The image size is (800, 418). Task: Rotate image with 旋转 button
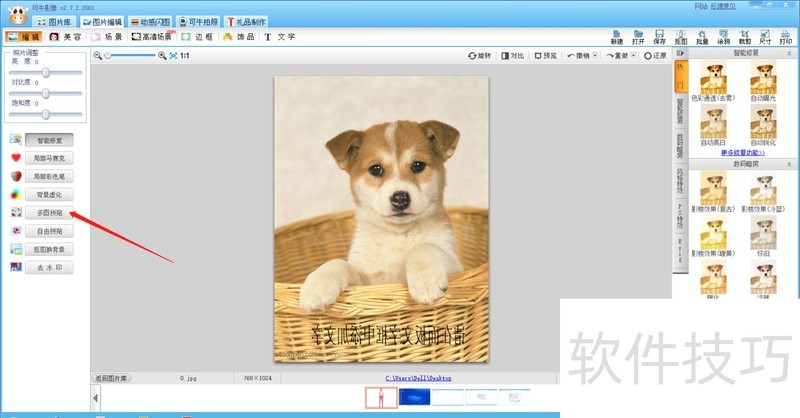480,56
